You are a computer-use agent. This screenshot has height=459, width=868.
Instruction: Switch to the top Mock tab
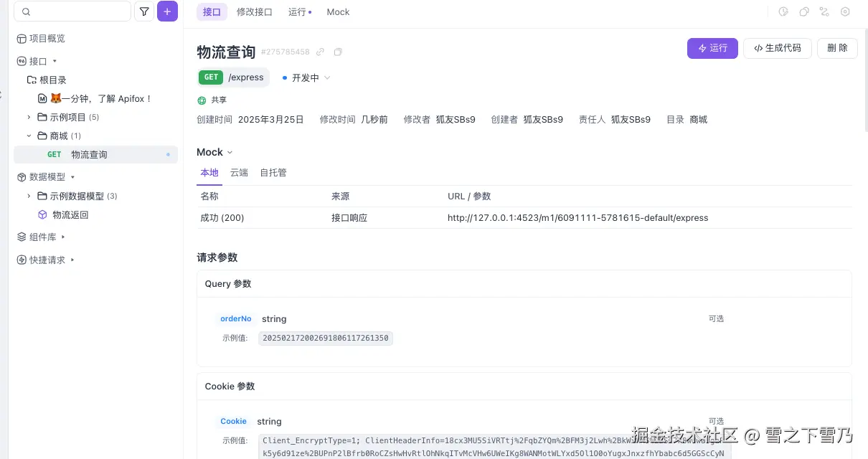pyautogui.click(x=338, y=11)
